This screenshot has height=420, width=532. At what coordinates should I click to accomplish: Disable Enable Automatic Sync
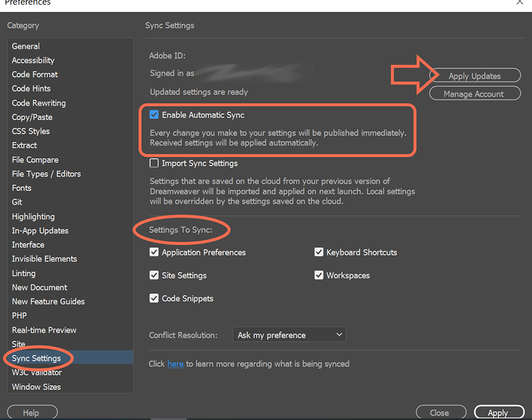(x=154, y=115)
